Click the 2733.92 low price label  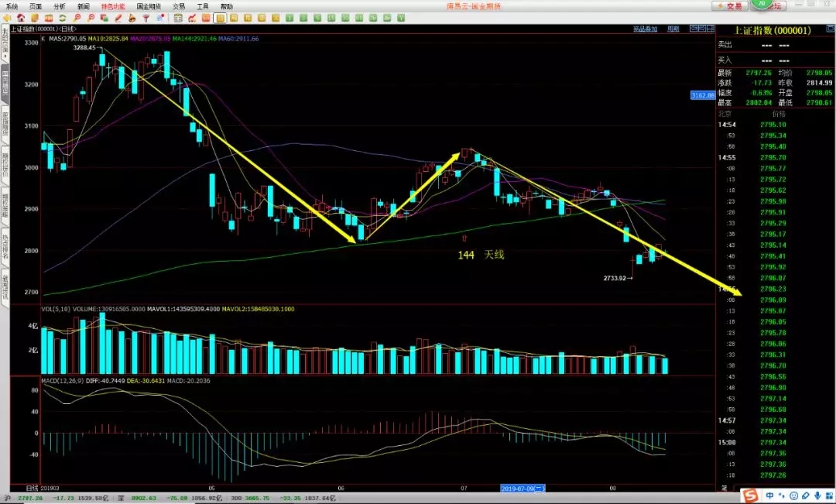click(x=615, y=278)
